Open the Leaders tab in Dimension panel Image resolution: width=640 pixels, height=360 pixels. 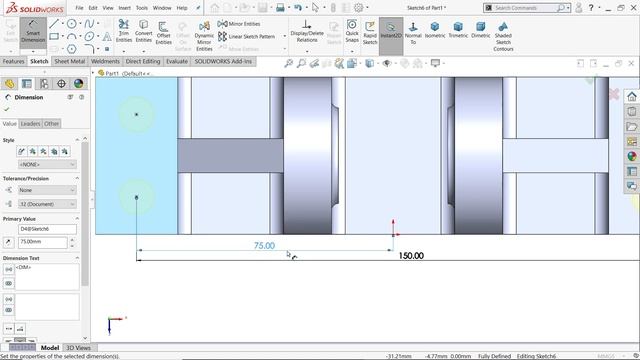pyautogui.click(x=30, y=124)
